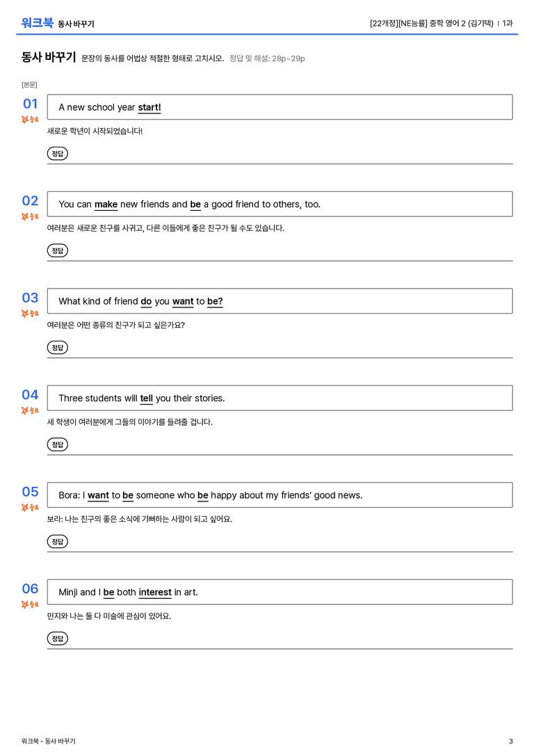Click the 정답 badge under question 01
Image resolution: width=534 pixels, height=756 pixels.
point(57,153)
